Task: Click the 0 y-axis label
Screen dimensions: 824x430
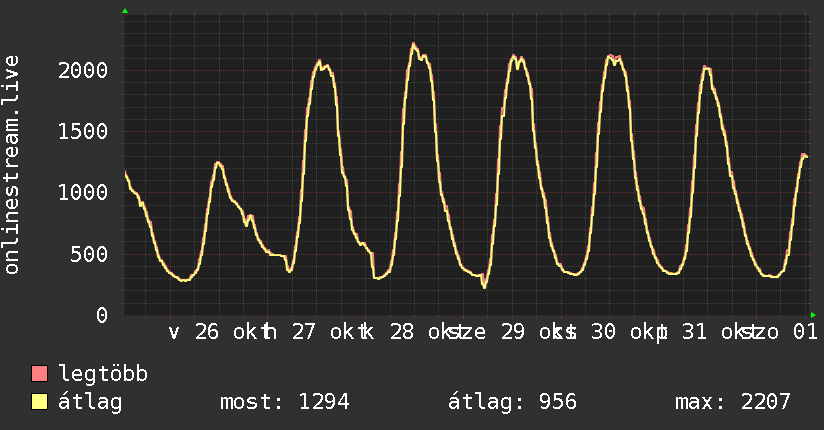Action: coord(102,315)
